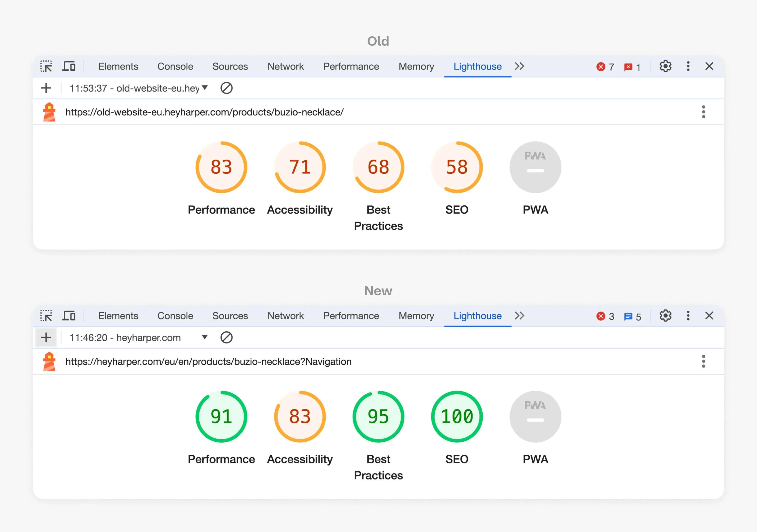Click the clear all reports icon beside the 11:53:37 report
Screen dimensions: 757x532
point(226,88)
